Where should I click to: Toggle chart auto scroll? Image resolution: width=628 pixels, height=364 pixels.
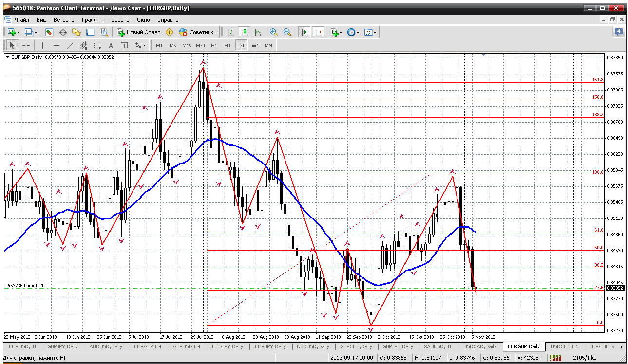click(304, 32)
